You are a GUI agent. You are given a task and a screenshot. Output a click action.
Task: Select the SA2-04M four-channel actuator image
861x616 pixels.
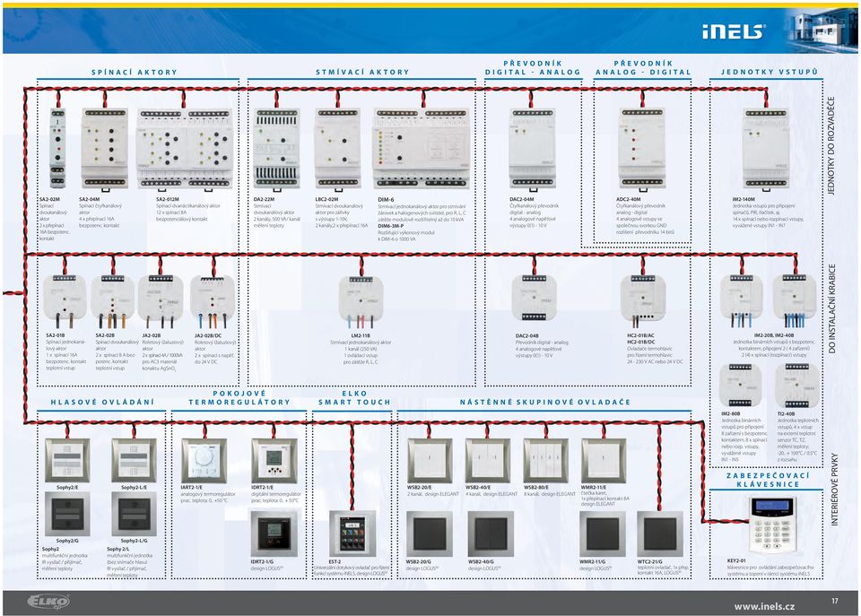[105, 148]
